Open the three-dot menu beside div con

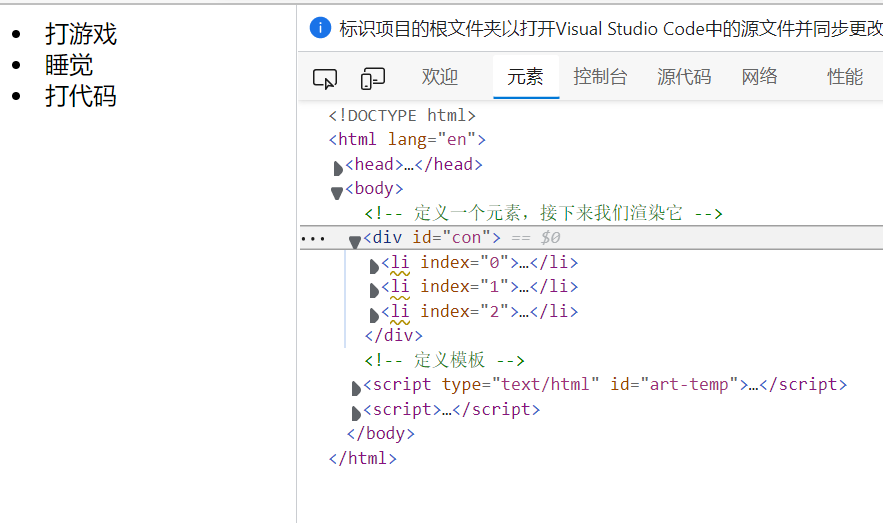click(313, 239)
